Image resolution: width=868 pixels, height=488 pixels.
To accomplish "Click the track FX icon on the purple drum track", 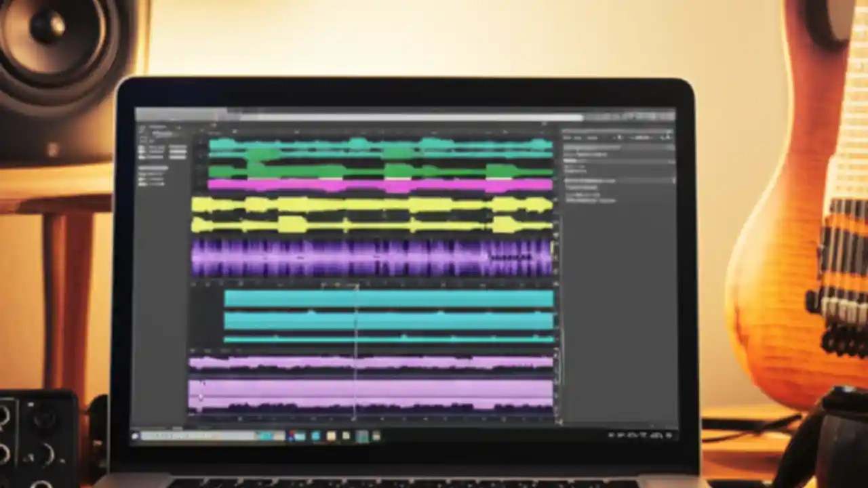I will pyautogui.click(x=201, y=258).
